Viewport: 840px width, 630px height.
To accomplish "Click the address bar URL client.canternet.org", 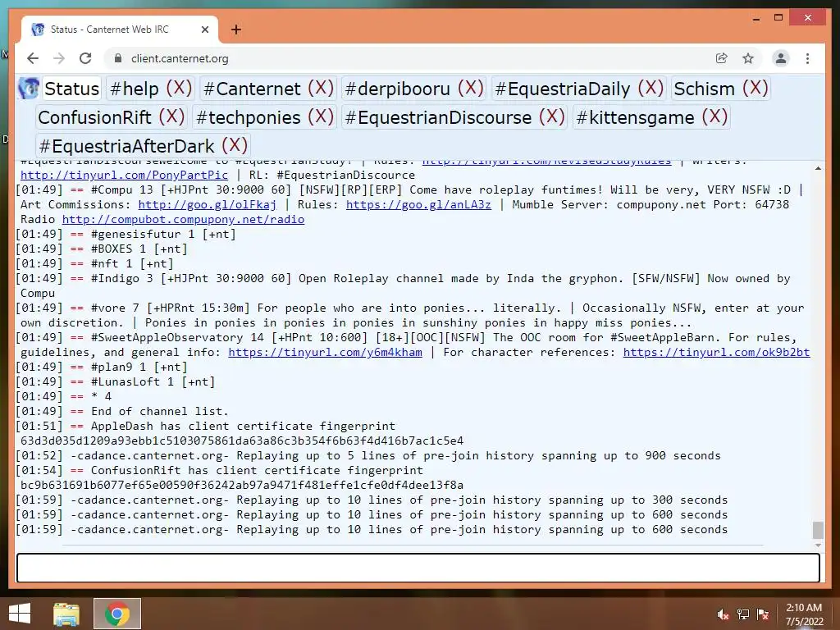I will coord(180,58).
